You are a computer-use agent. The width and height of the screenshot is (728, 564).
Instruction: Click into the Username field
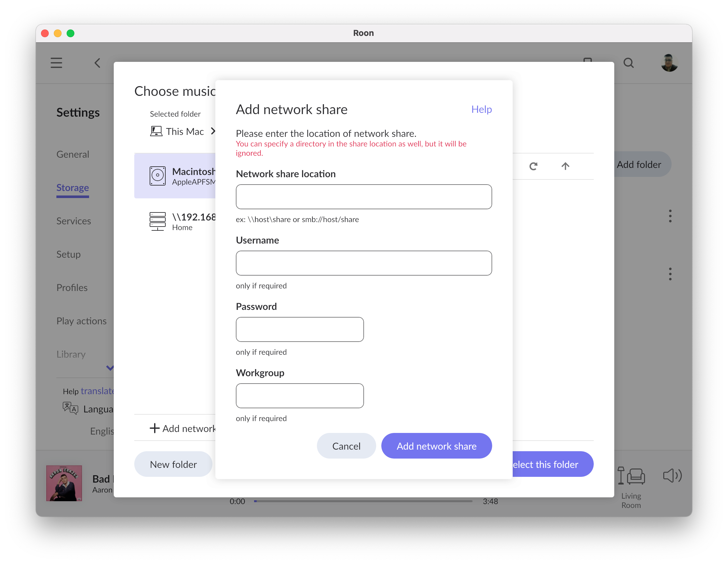pyautogui.click(x=364, y=263)
